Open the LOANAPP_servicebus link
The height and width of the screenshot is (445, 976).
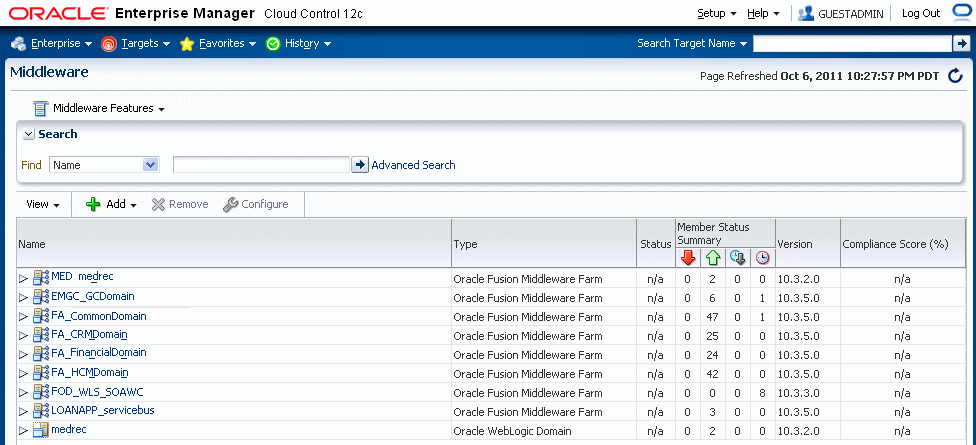(x=103, y=410)
